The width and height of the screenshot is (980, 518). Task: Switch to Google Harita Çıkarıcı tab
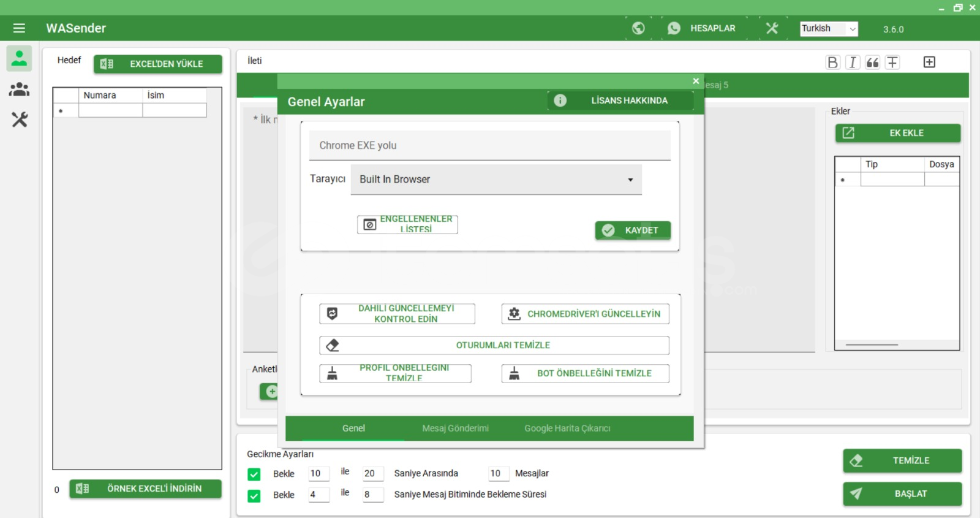tap(567, 428)
